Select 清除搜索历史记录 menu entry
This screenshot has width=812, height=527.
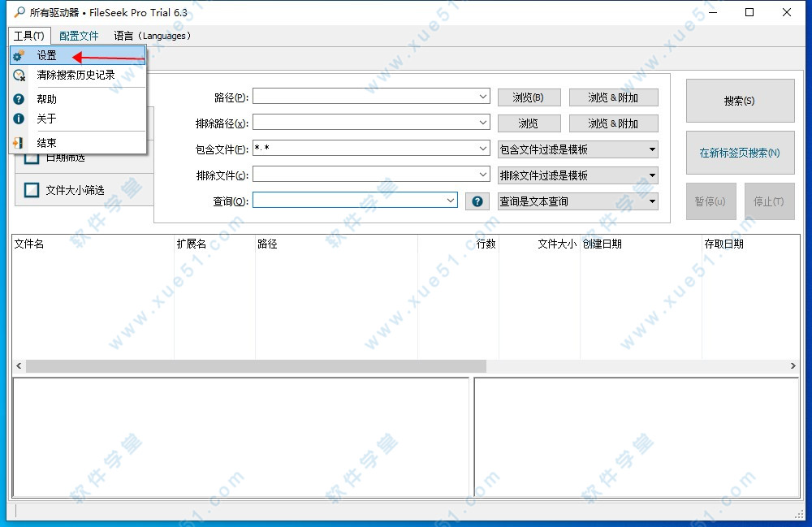coord(76,75)
